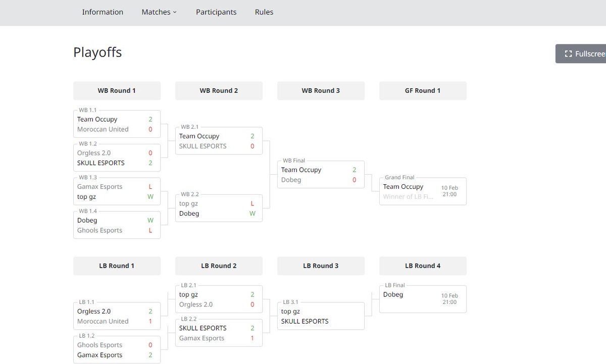Screen dimensions: 606x364
Task: Select Team Occupy in match WB 2.1
Action: pos(199,136)
